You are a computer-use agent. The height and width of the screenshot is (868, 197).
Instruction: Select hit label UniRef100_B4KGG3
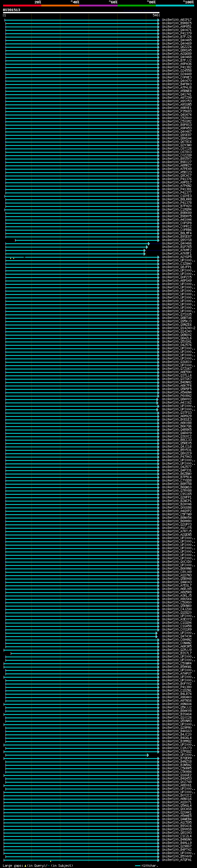pyautogui.click(x=176, y=731)
